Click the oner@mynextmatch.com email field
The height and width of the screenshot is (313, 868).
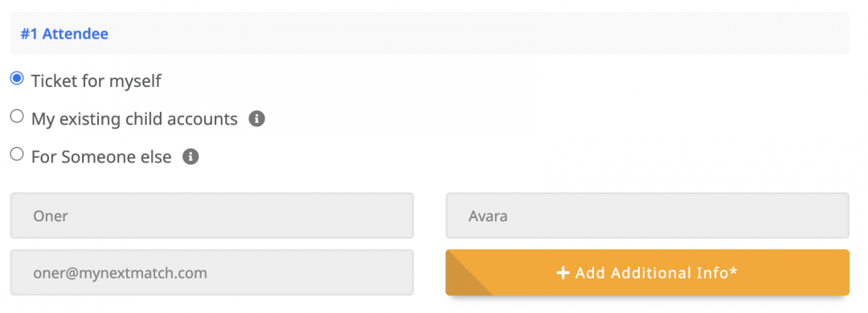212,273
